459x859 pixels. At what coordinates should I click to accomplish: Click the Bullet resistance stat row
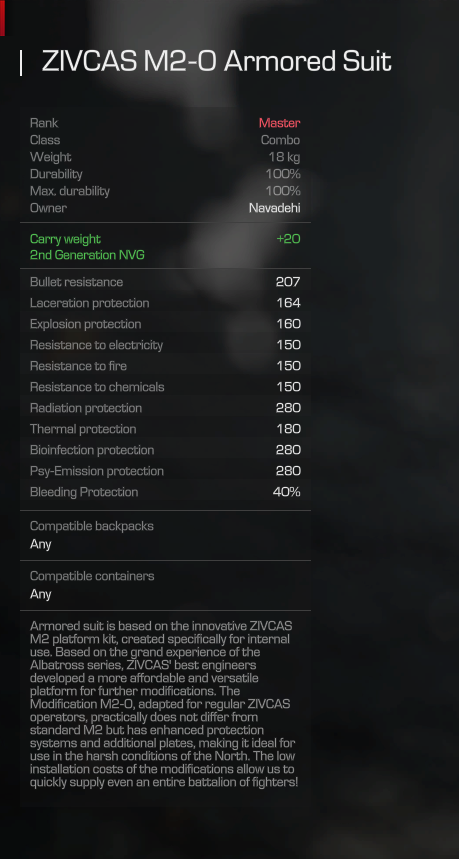coord(165,282)
